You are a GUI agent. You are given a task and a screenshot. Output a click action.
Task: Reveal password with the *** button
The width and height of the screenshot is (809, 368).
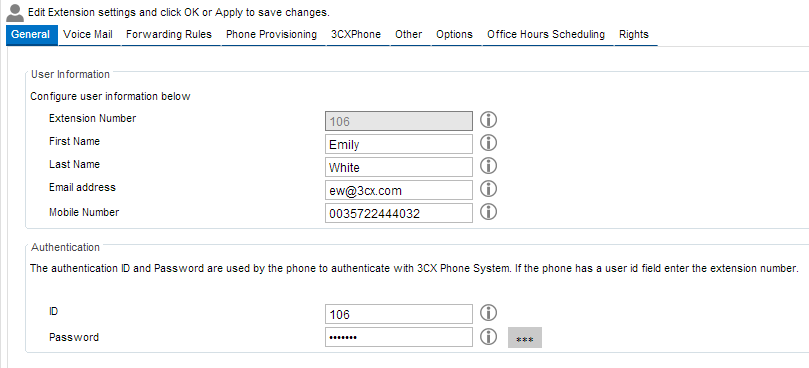point(525,338)
